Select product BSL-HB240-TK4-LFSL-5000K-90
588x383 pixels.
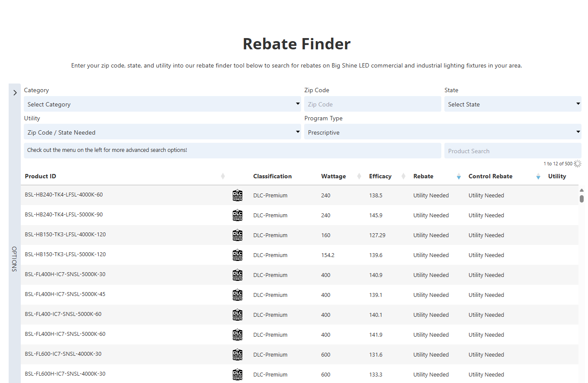[x=64, y=215]
